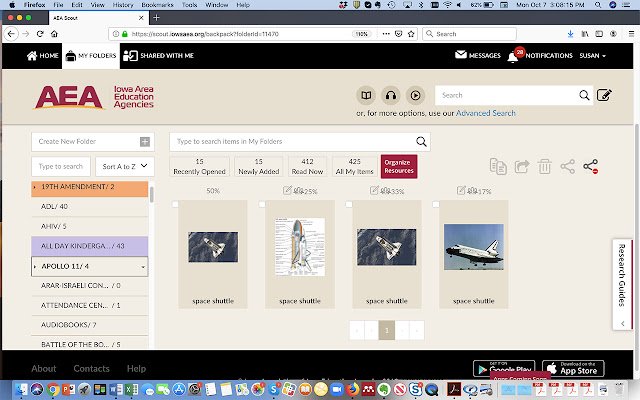This screenshot has width=640, height=400.
Task: Open Zoom from the Dock
Action: click(337, 389)
